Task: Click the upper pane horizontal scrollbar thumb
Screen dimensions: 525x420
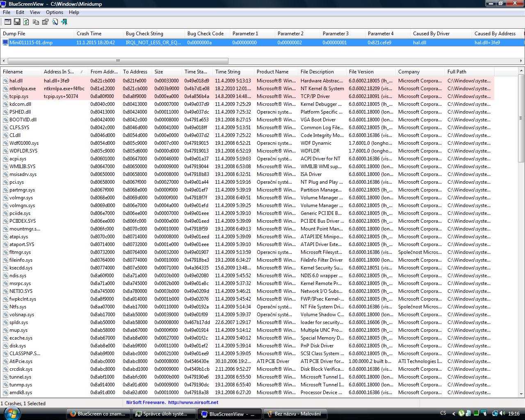Action: point(117,61)
